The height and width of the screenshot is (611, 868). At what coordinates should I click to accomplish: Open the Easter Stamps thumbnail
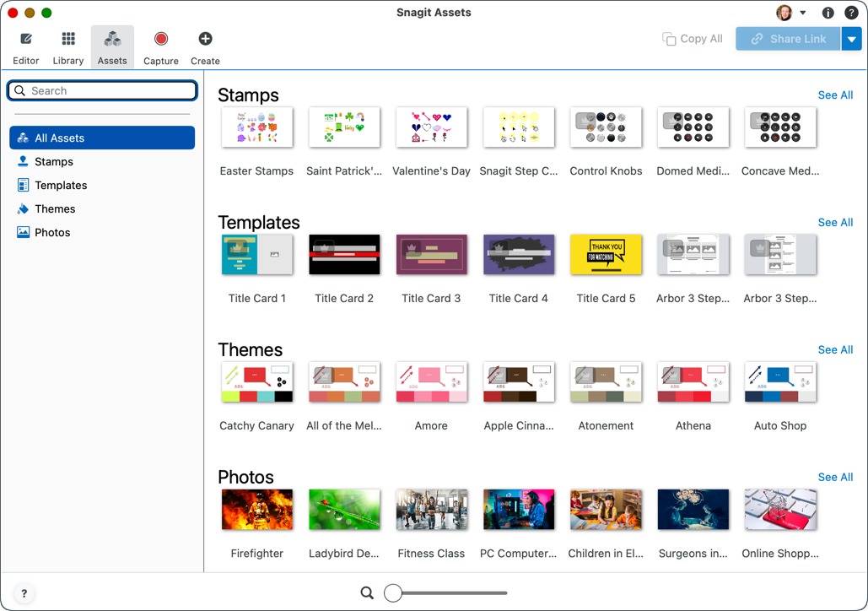point(256,127)
